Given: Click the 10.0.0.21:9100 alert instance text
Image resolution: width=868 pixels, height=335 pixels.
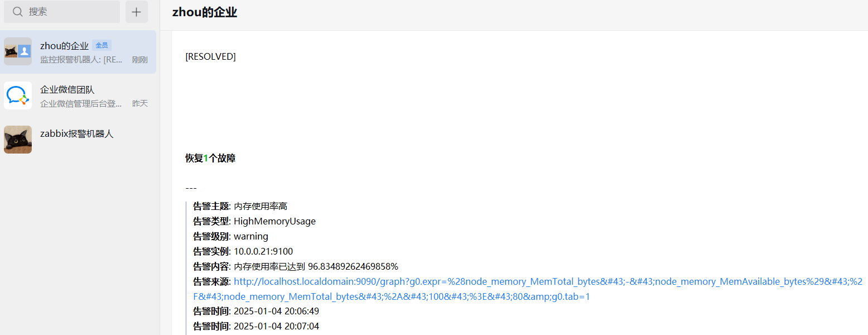Looking at the screenshot, I should click(263, 251).
